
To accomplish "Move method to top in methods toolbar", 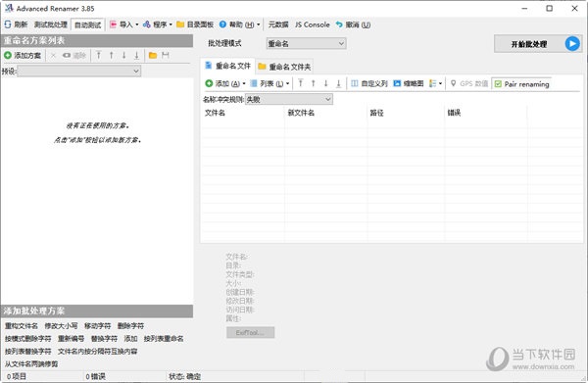I will 98,56.
